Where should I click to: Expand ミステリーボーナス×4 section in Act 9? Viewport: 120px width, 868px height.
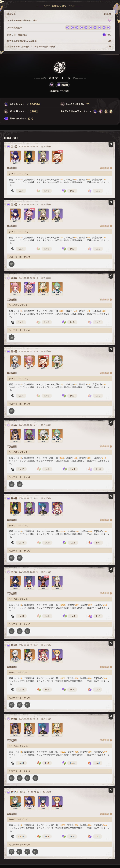pos(60,771)
